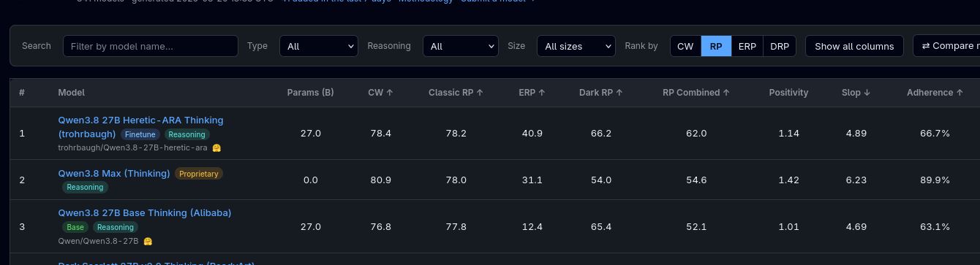The image size is (980, 265).
Task: Open Hugging Face icon beside trohrbaugh/Qwen3.8-27B-heretic-ara
Action: tap(216, 147)
